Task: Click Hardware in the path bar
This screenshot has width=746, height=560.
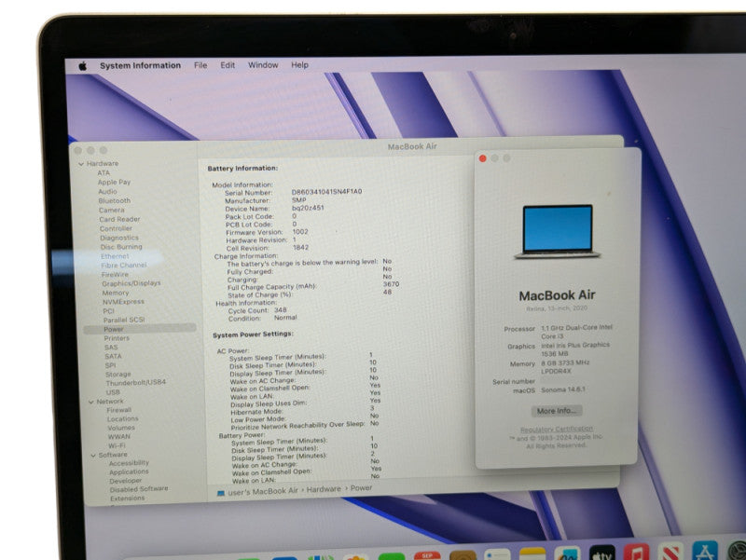Action: 324,489
